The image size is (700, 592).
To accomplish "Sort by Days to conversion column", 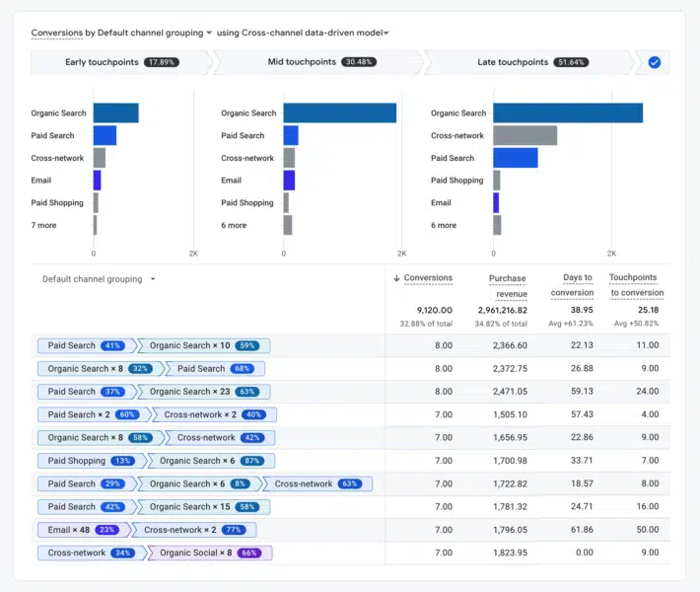I will click(572, 285).
